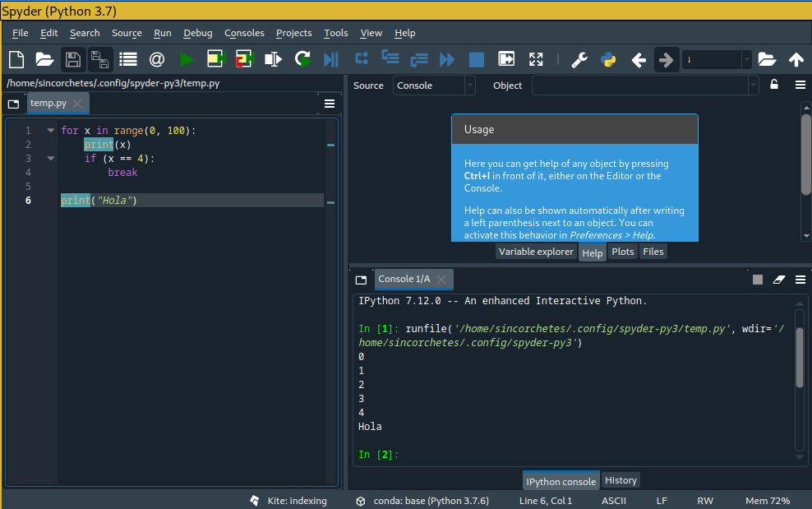The image size is (812, 509).
Task: Open the Source Console dropdown
Action: pos(433,86)
